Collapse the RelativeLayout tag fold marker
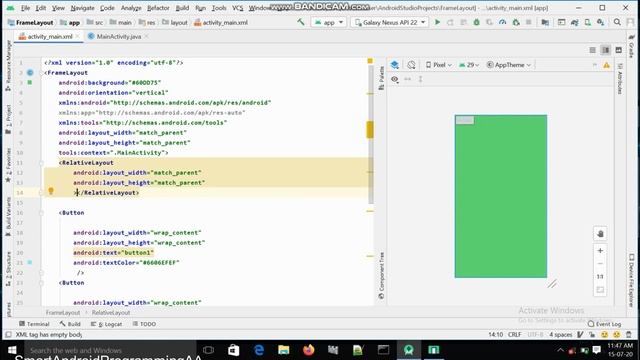This screenshot has height=360, width=640. coord(41,163)
